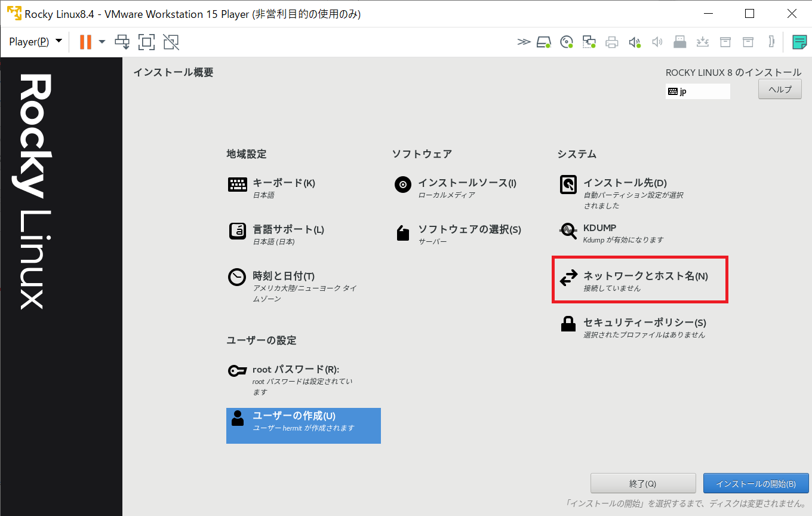Viewport: 812px width, 516px height.
Task: Click the CD/DVD drive device icon
Action: [x=567, y=42]
